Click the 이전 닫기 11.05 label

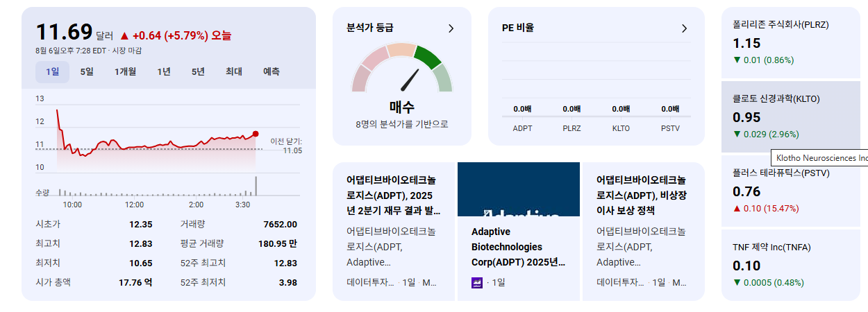click(x=286, y=146)
